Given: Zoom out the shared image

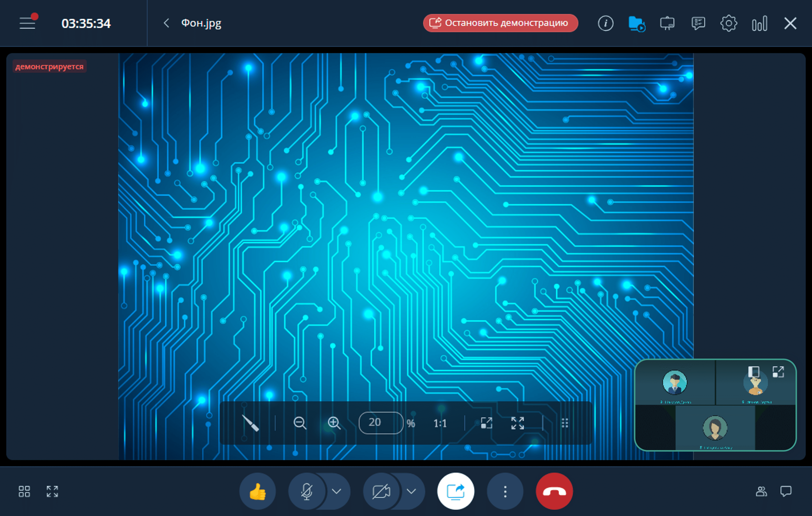Looking at the screenshot, I should tap(299, 423).
